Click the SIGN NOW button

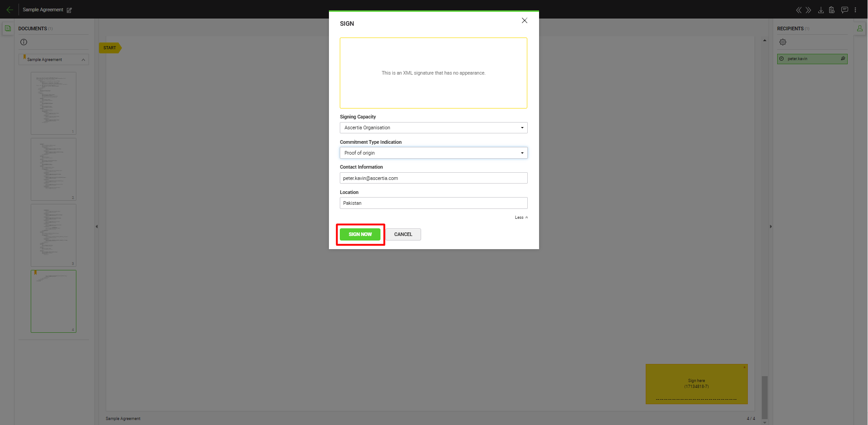coord(360,234)
